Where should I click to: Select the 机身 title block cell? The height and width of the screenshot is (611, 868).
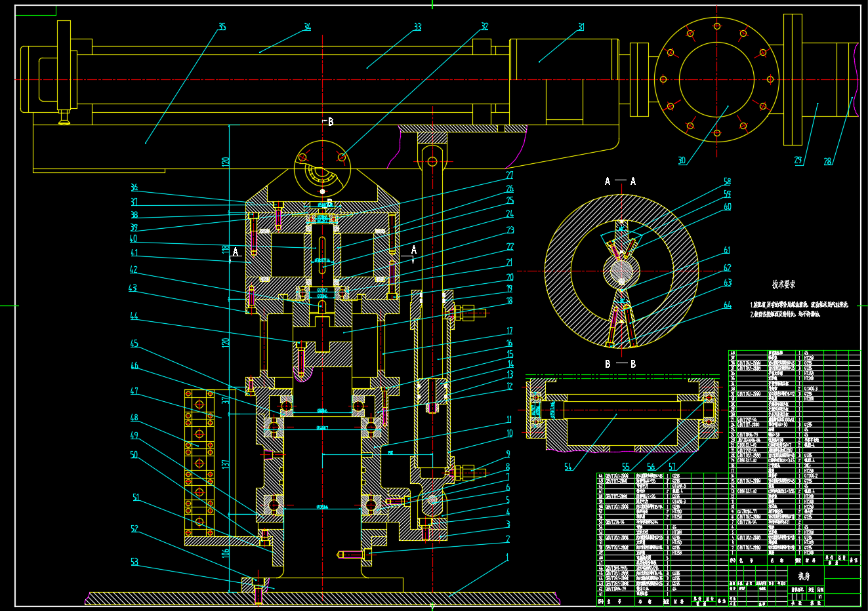[x=804, y=576]
